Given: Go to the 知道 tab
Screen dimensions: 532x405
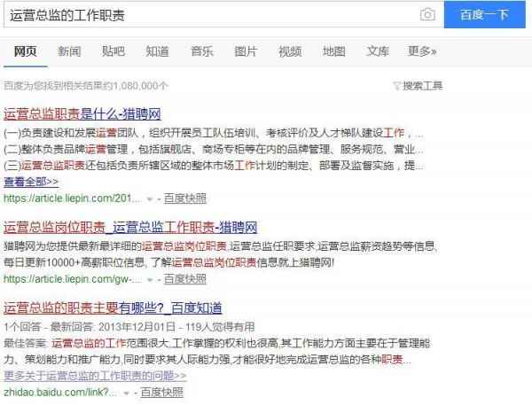Looking at the screenshot, I should (157, 51).
